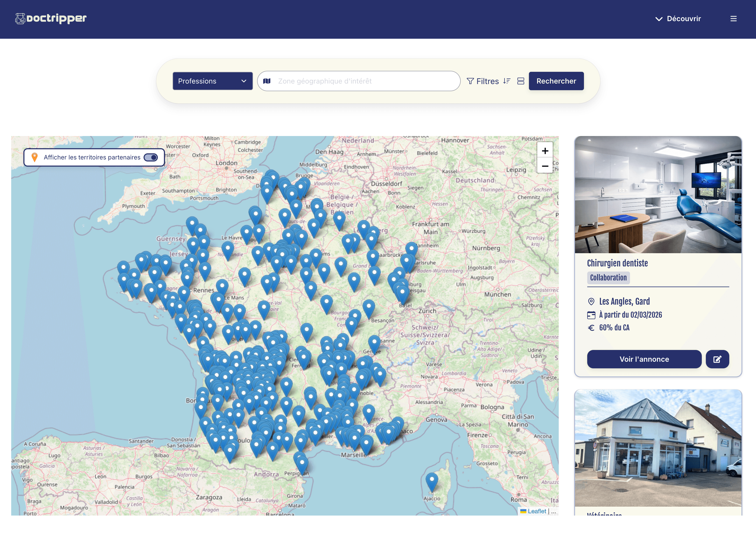The width and height of the screenshot is (756, 540).
Task: Zoom in on the map
Action: pos(545,151)
